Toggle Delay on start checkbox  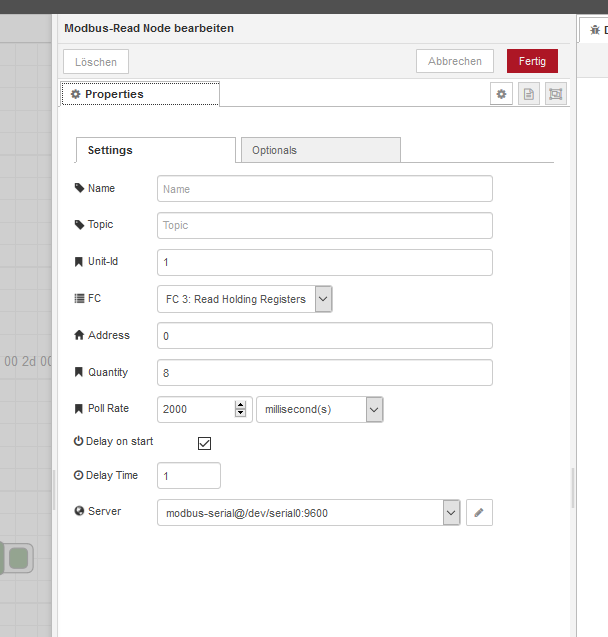pyautogui.click(x=204, y=443)
